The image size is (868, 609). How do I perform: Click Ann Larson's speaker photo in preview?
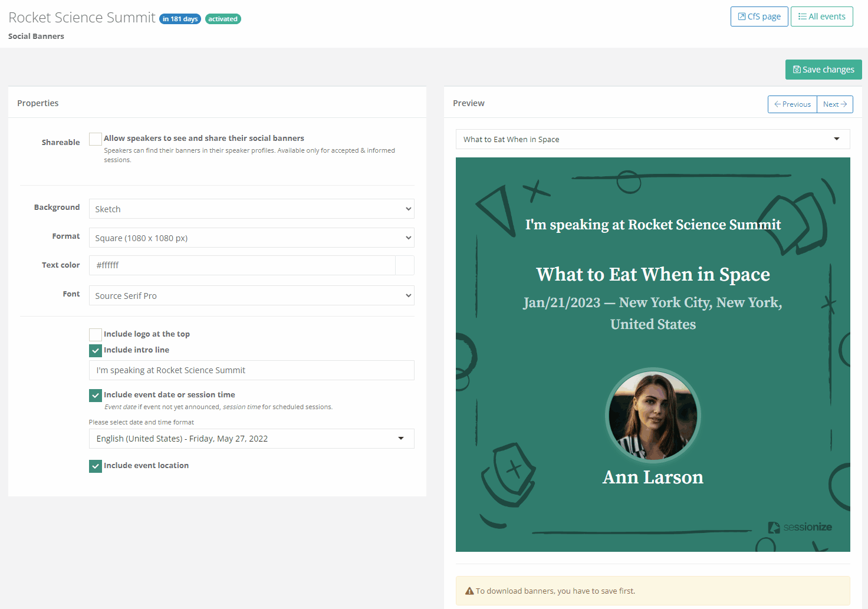click(653, 416)
